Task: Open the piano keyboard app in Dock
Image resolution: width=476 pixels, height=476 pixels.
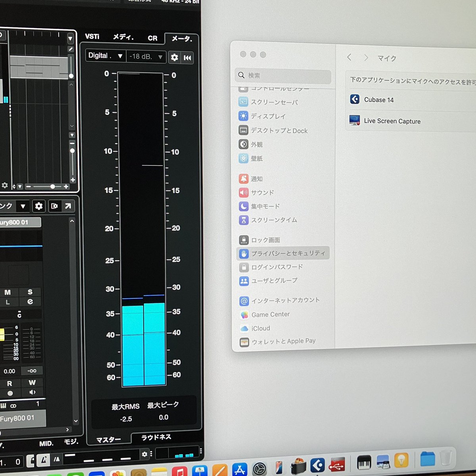Action: (364, 462)
